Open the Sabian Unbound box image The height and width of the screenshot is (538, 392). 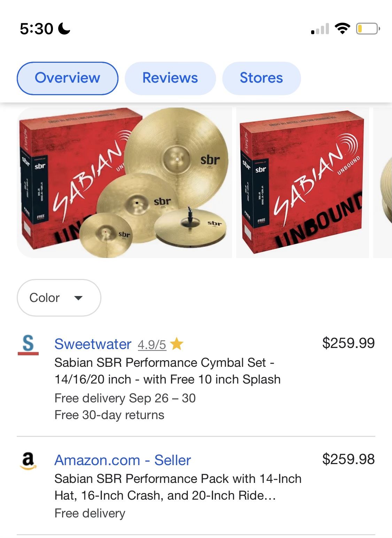click(302, 183)
